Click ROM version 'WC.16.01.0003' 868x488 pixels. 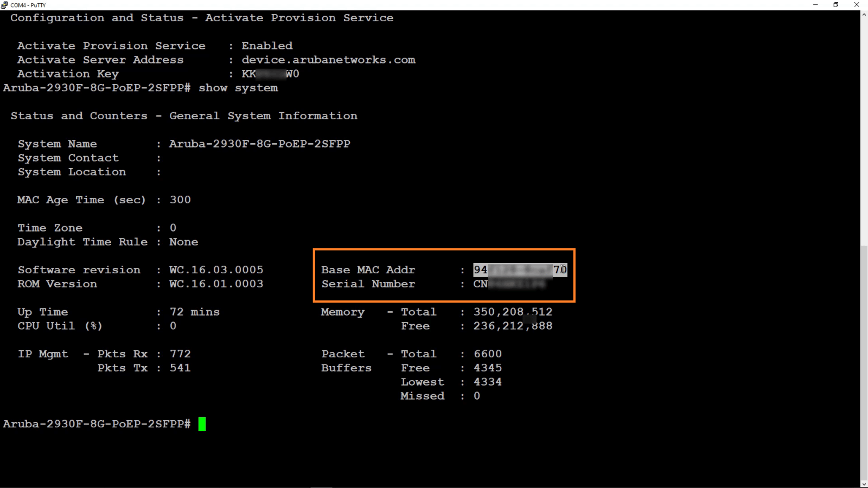pyautogui.click(x=216, y=284)
